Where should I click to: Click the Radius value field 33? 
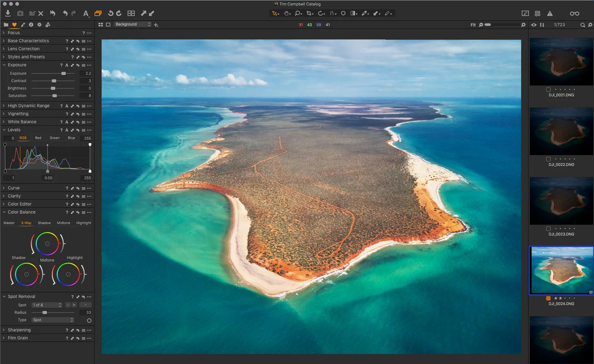coord(86,313)
